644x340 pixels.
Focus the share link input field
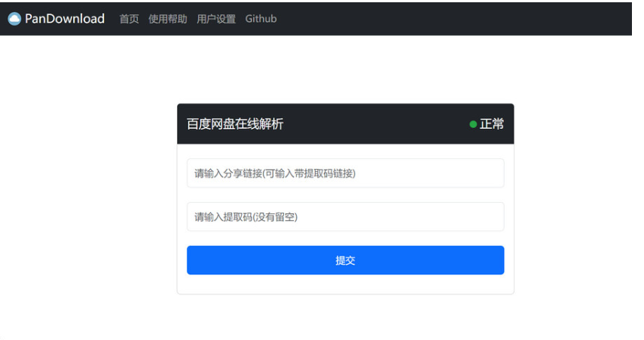click(346, 173)
